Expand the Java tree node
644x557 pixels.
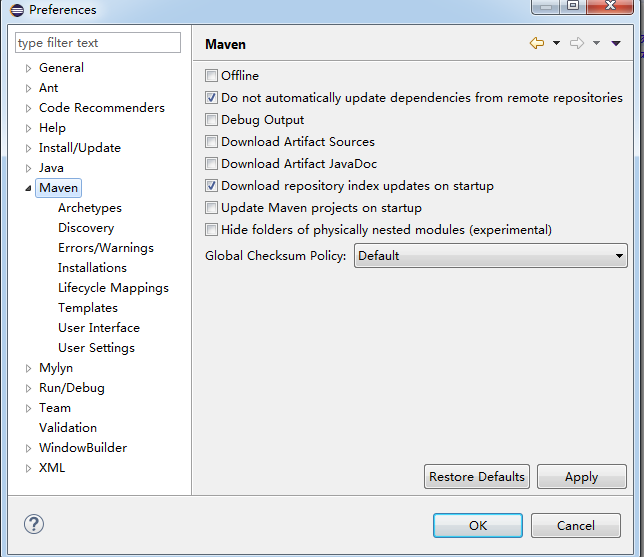pos(28,168)
